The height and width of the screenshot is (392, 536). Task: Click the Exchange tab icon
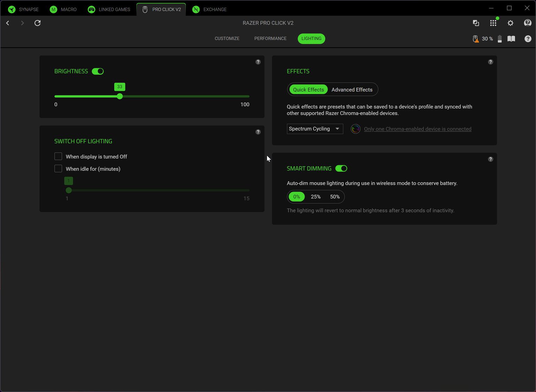196,9
